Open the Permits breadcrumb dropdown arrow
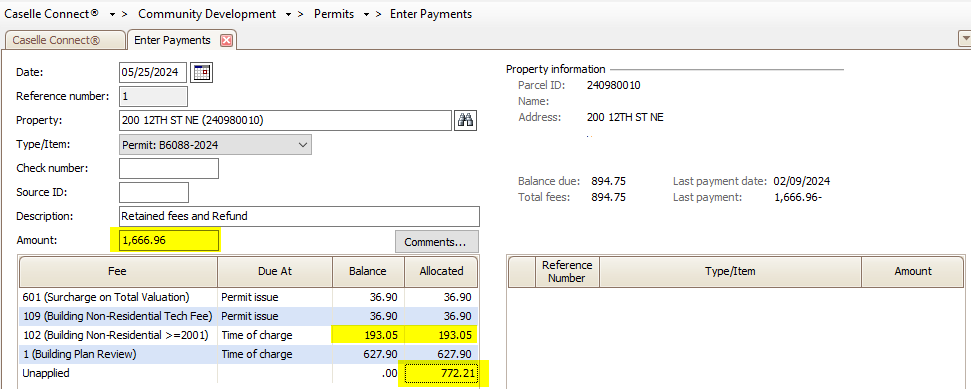This screenshot has width=971, height=389. [x=366, y=14]
